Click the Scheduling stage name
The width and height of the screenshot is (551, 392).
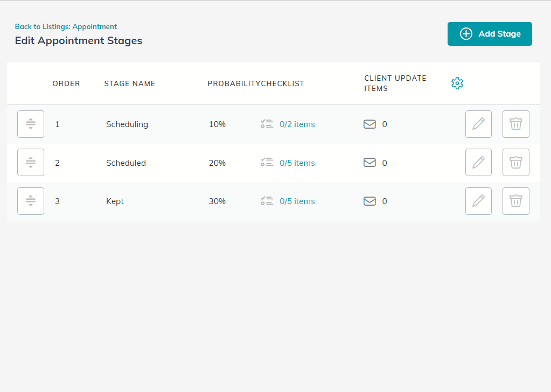(127, 124)
